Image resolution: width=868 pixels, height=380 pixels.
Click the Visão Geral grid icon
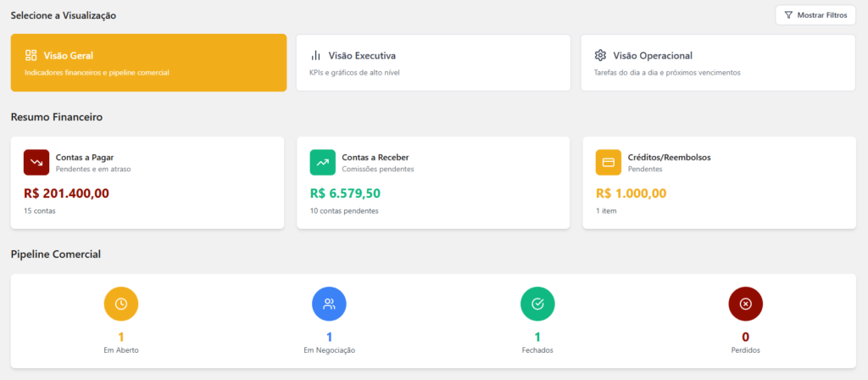(31, 55)
